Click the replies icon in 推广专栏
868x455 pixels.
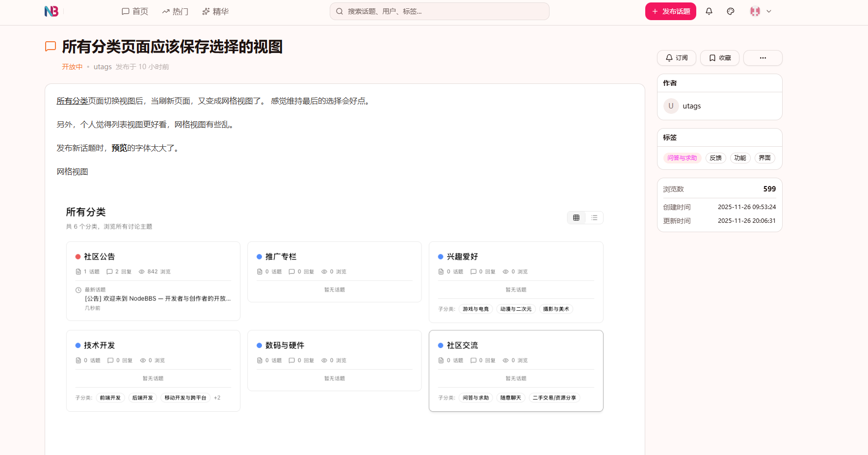tap(292, 272)
